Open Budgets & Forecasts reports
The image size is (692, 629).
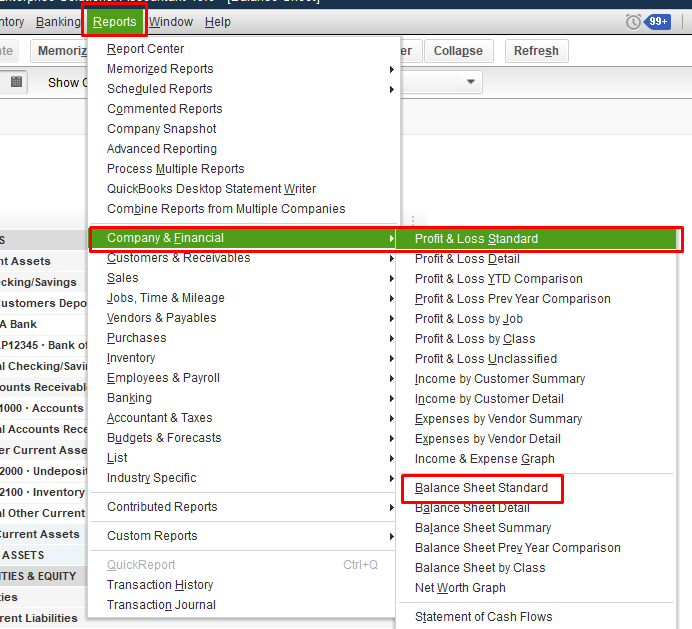click(x=244, y=438)
